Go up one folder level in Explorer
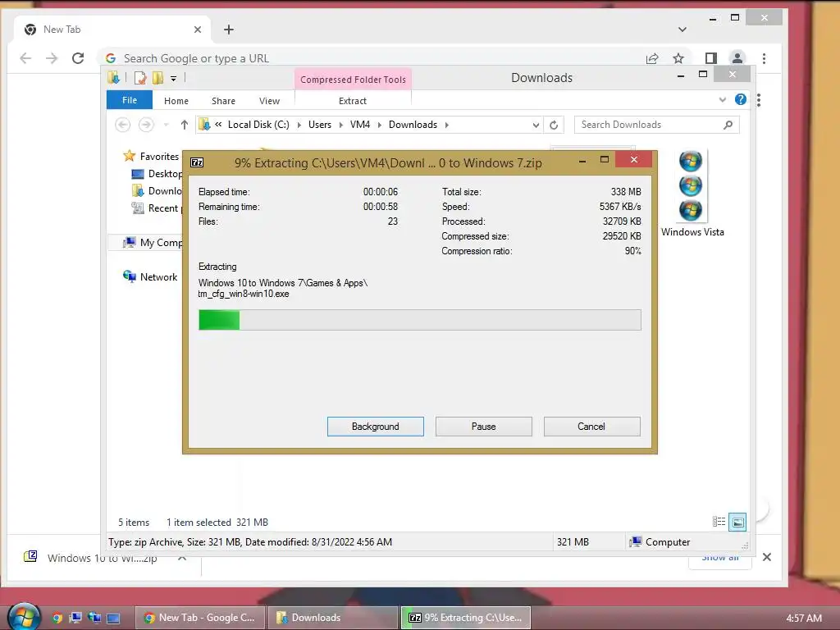Image resolution: width=840 pixels, height=630 pixels. pyautogui.click(x=185, y=125)
